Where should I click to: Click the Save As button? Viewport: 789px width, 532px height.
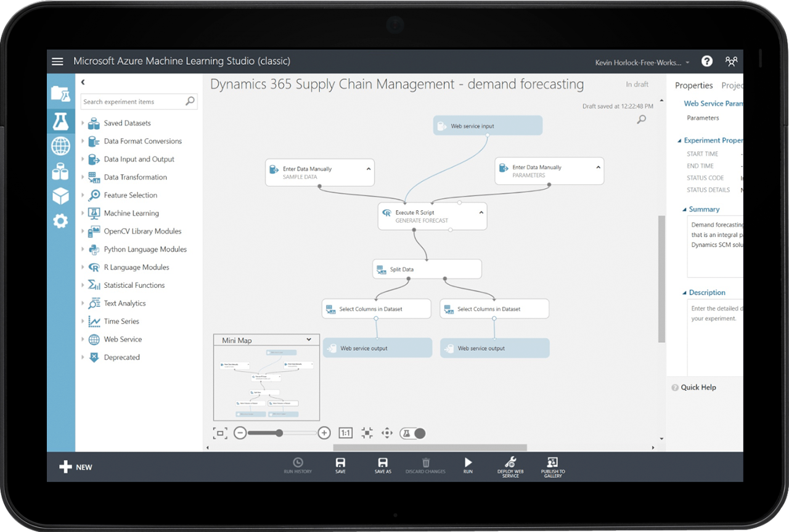pyautogui.click(x=383, y=466)
